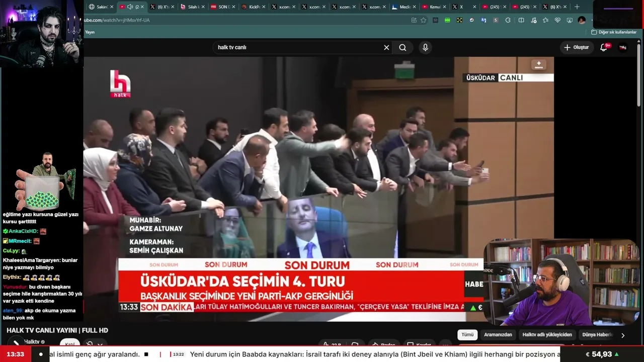Image resolution: width=644 pixels, height=362 pixels.
Task: Open the Oluştur create menu
Action: tap(576, 47)
